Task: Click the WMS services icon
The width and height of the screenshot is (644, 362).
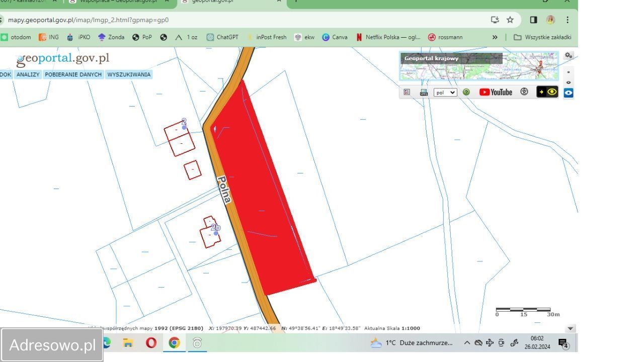Action: (424, 92)
